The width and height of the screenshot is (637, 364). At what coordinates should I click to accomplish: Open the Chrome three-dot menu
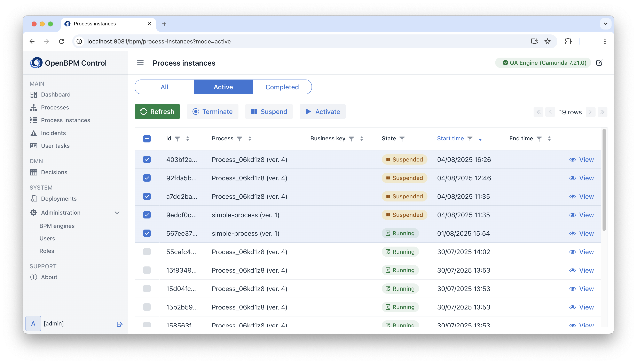click(605, 41)
